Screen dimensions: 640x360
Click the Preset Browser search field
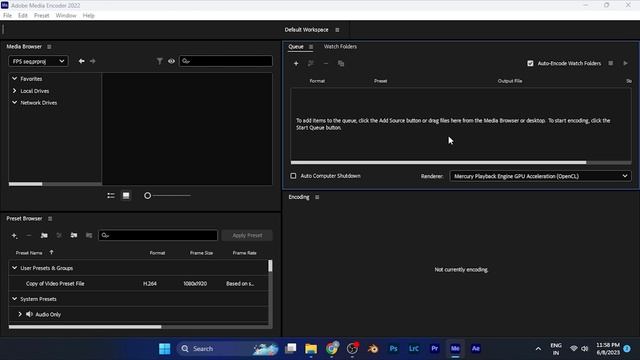click(x=158, y=236)
